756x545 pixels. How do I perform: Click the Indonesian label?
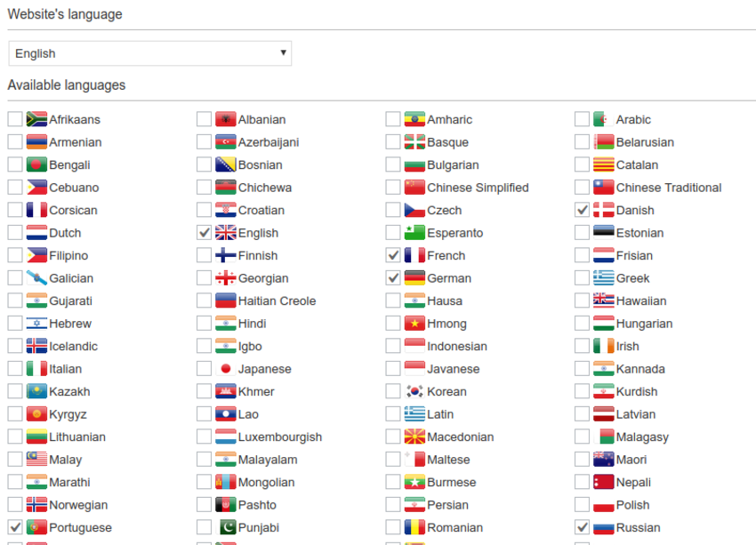(457, 347)
